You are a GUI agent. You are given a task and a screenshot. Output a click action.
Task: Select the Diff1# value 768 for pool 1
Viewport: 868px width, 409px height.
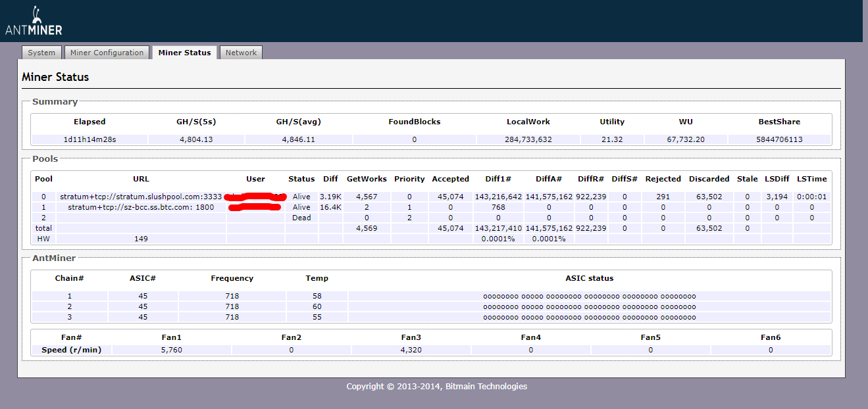tap(498, 207)
